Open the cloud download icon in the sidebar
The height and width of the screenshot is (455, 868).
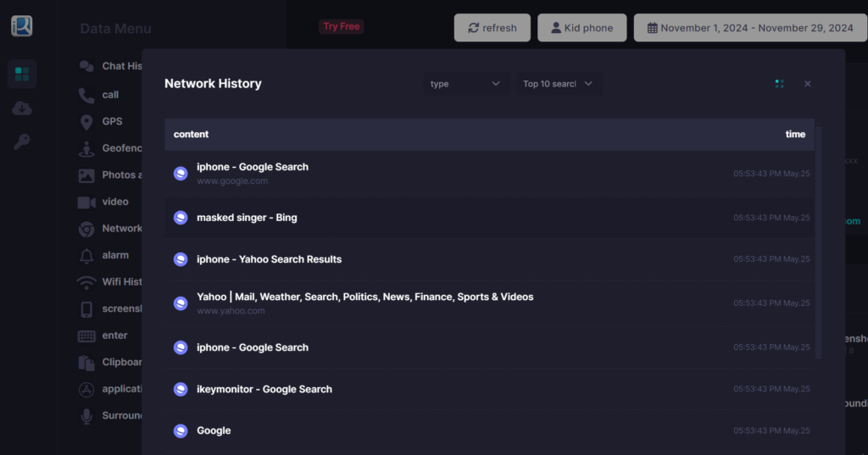tap(22, 108)
